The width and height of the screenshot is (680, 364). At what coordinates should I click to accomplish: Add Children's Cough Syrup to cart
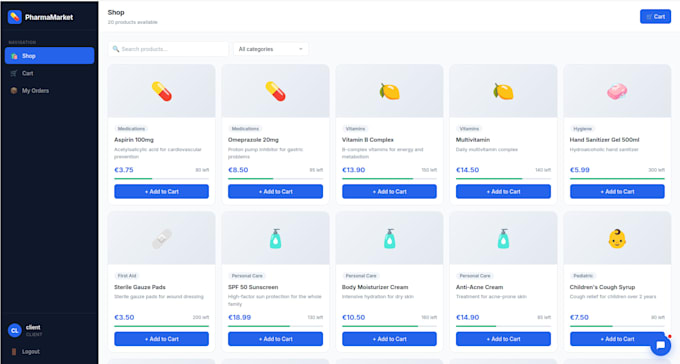coord(617,339)
